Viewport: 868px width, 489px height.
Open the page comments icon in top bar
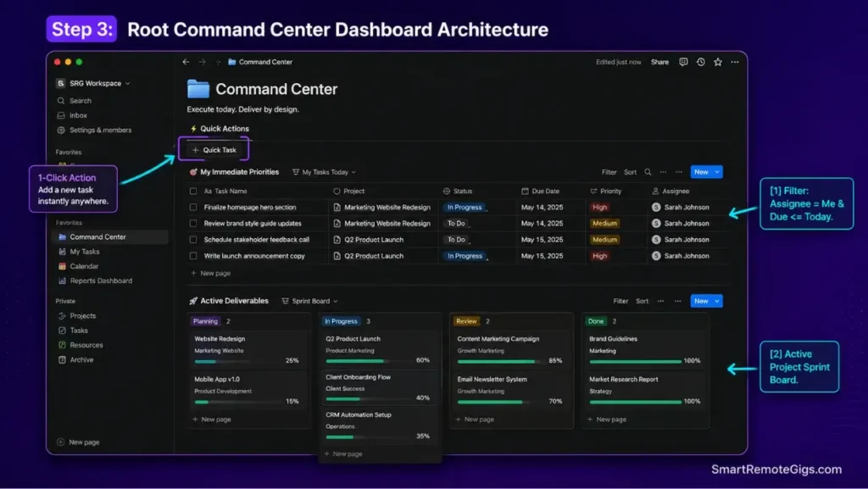coord(684,62)
